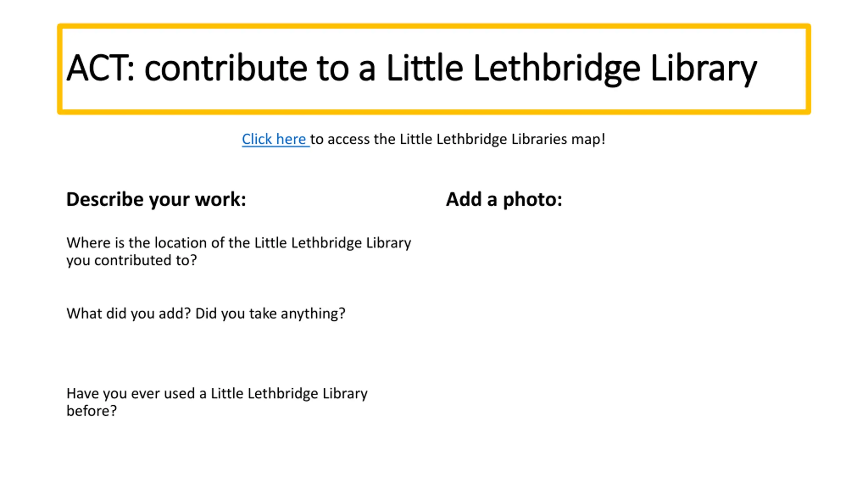Click the word 'Lethbridge' in the title

tap(557, 69)
